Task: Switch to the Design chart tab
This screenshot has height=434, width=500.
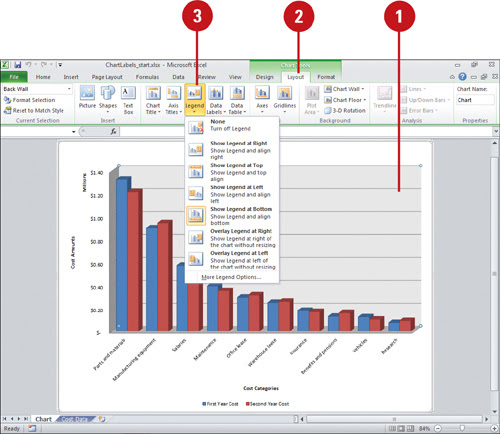Action: point(265,77)
